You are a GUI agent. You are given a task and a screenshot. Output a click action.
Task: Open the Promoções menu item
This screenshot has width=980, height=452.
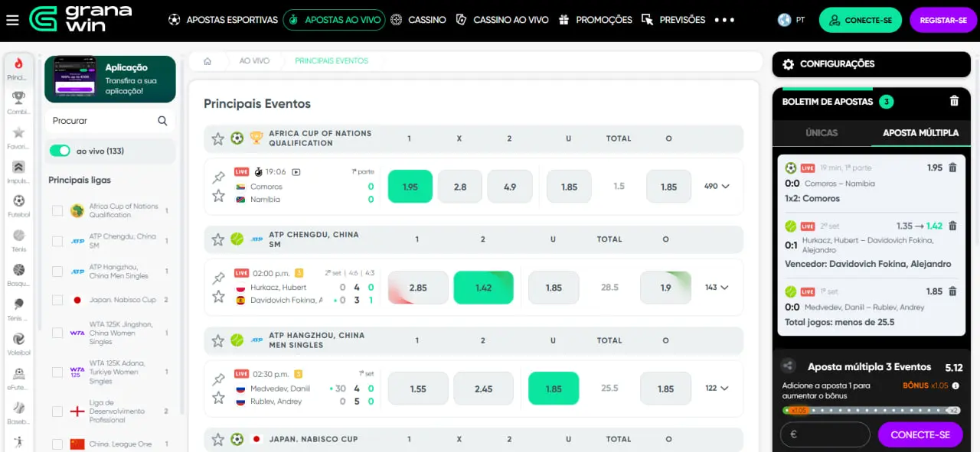tap(596, 20)
